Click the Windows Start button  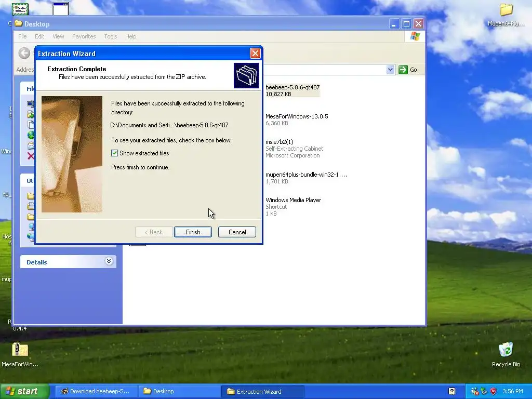[x=24, y=391]
